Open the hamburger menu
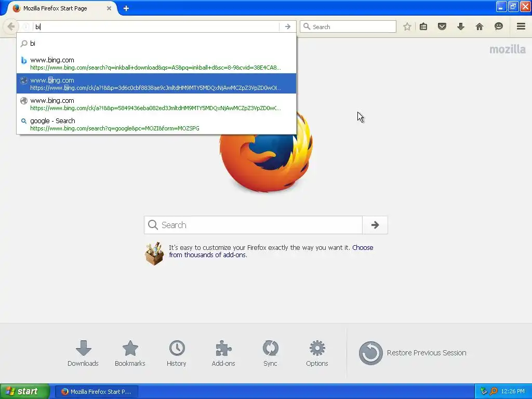Screen dimensions: 532x399 click(x=521, y=26)
